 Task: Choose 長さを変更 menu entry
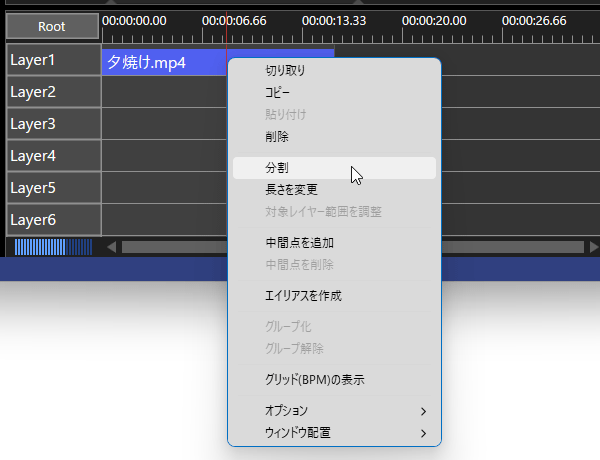point(334,190)
